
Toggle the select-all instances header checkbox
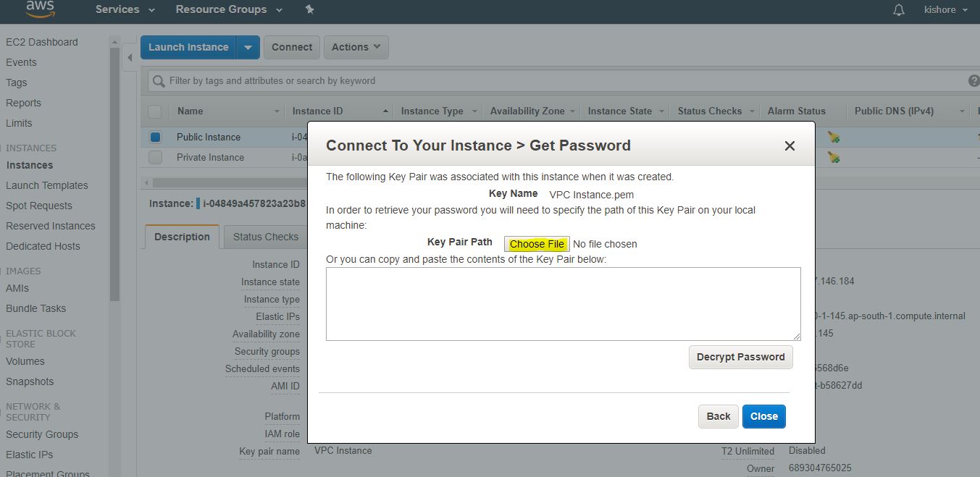point(155,111)
